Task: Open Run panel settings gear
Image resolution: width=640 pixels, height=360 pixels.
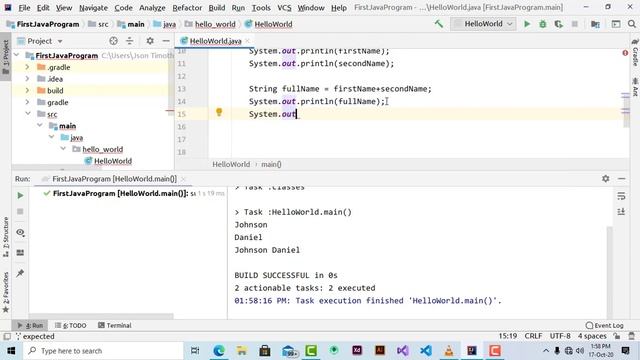Action: click(x=606, y=179)
